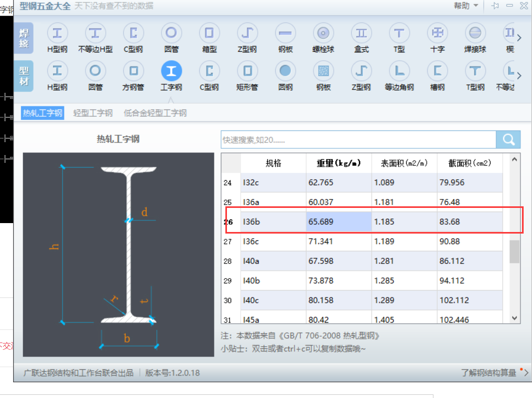Click the table scrollbar thumb
Viewport: 532px width, 398px height.
pos(514,251)
